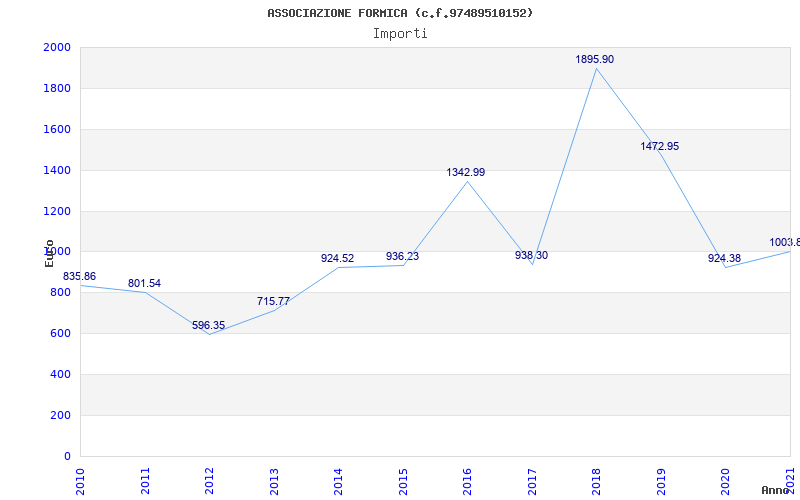Image resolution: width=800 pixels, height=500 pixels.
Task: Click the Importi subtitle
Action: (400, 34)
